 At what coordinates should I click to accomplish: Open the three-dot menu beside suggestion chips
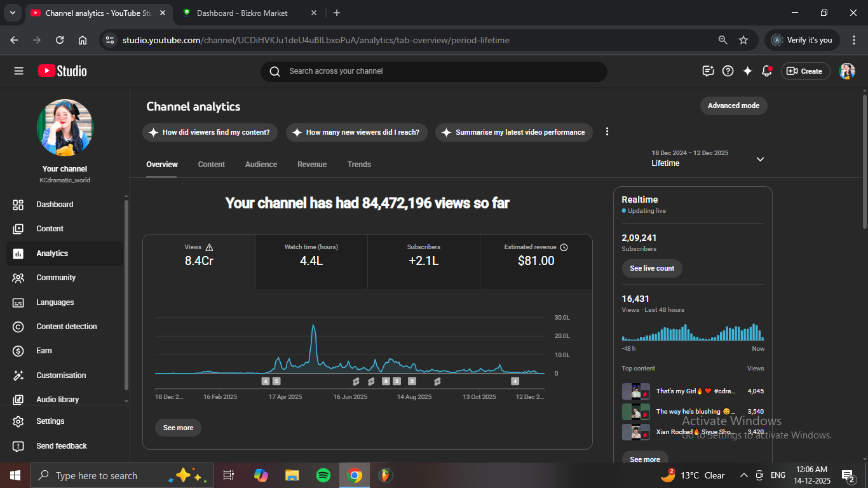pos(607,132)
